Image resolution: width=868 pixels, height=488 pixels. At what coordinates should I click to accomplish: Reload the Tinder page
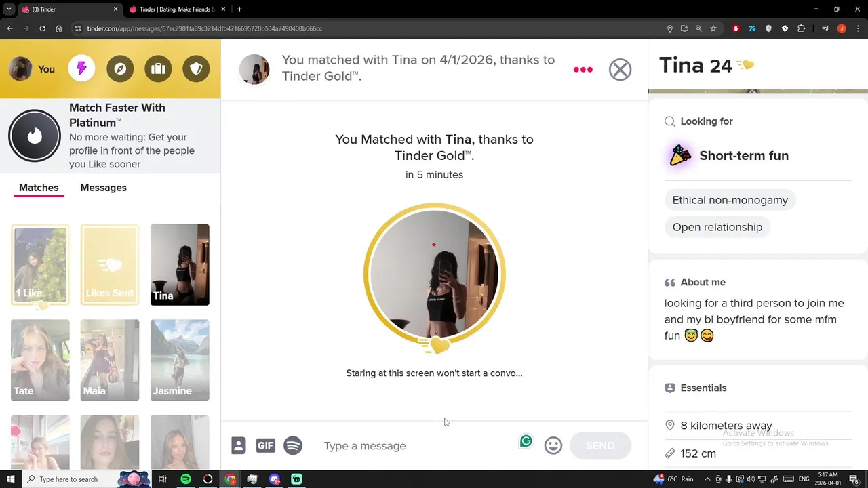(42, 28)
